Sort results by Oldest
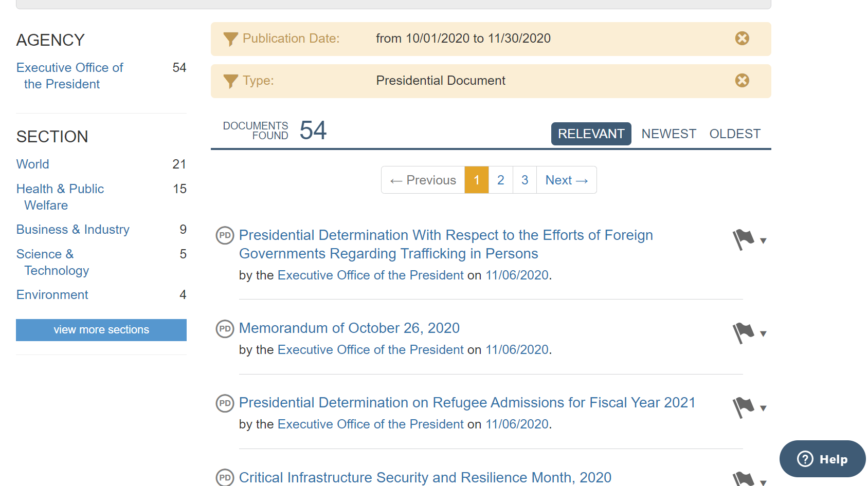Screen dimensions: 868x486 point(735,134)
